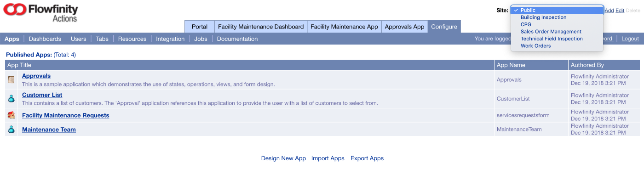Switch to Facility Maintenance App tab
This screenshot has width=644, height=169.
click(x=344, y=27)
